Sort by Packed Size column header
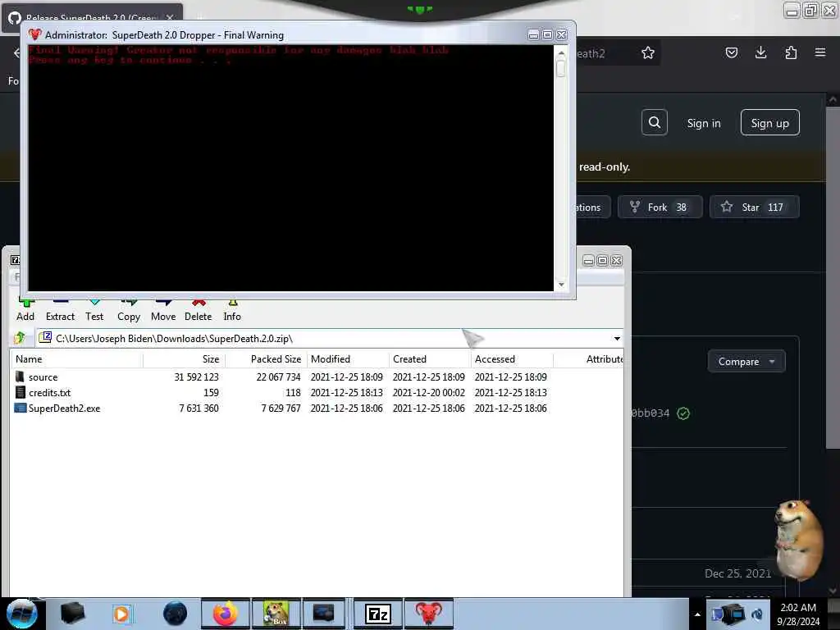Viewport: 840px width, 630px height. [x=267, y=359]
